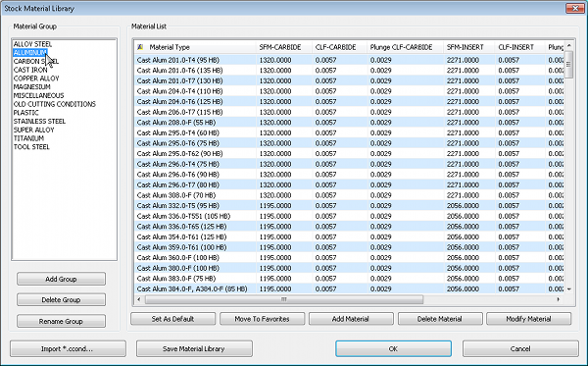Choose the TOOL STEEL group
Image resolution: width=588 pixels, height=366 pixels.
[x=31, y=147]
